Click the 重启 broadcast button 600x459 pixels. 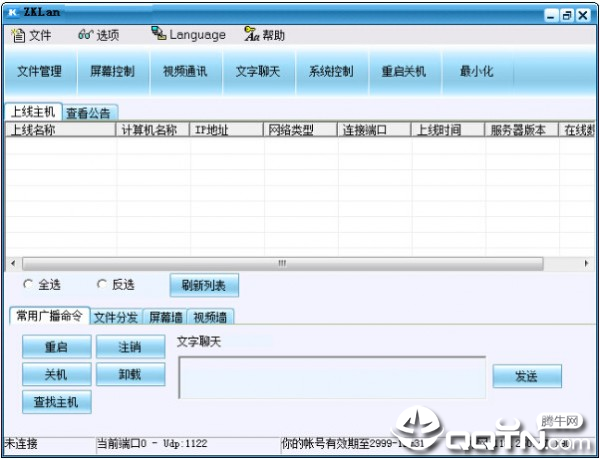57,347
